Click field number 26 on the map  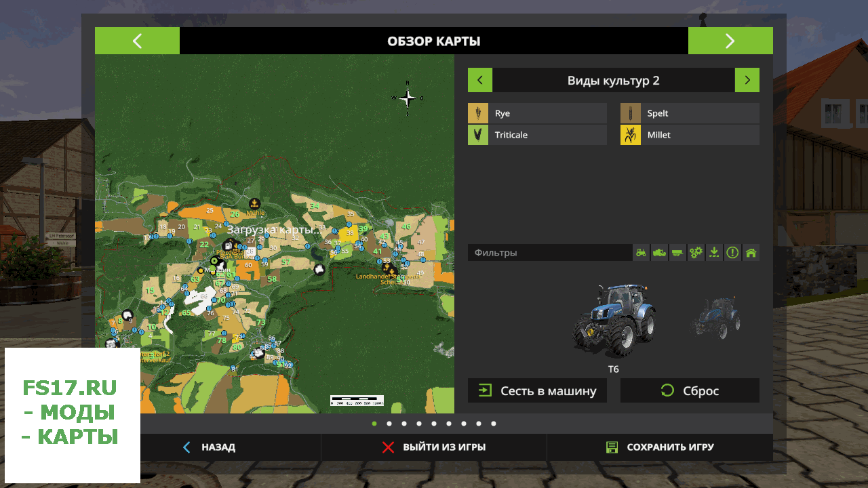[235, 213]
